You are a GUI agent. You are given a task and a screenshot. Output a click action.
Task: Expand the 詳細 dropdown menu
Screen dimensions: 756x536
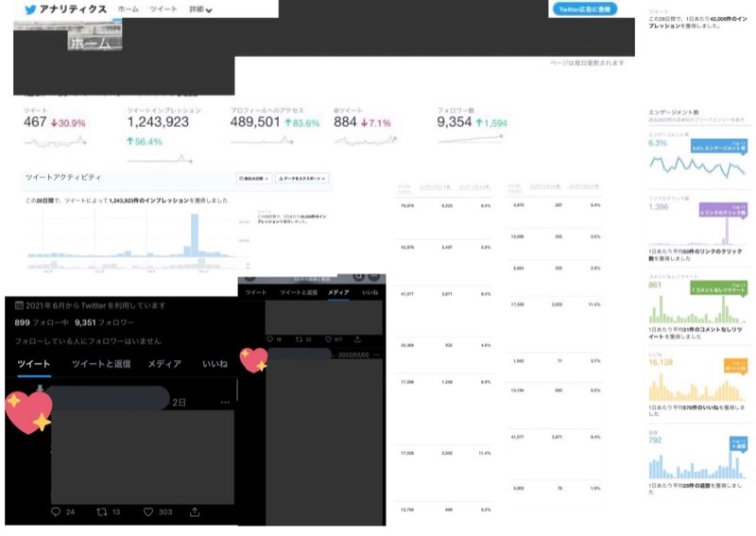(x=200, y=9)
